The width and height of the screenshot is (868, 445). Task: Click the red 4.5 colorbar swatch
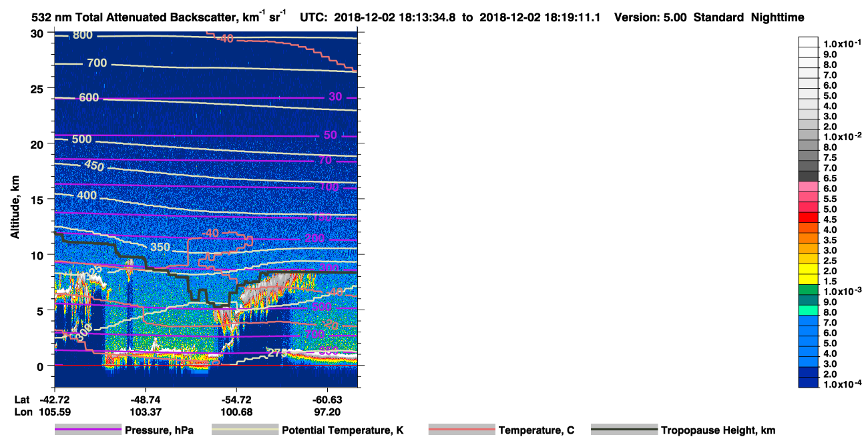click(809, 217)
